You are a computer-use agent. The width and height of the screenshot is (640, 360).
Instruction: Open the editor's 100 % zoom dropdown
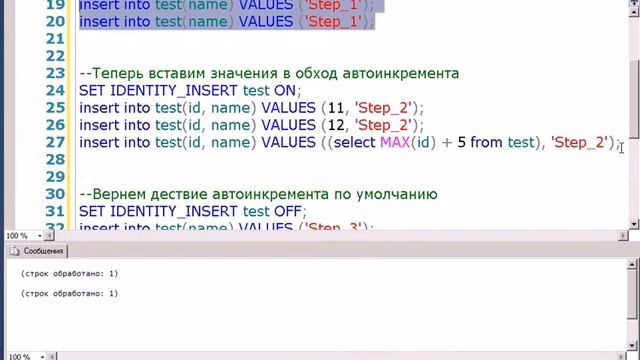point(40,236)
